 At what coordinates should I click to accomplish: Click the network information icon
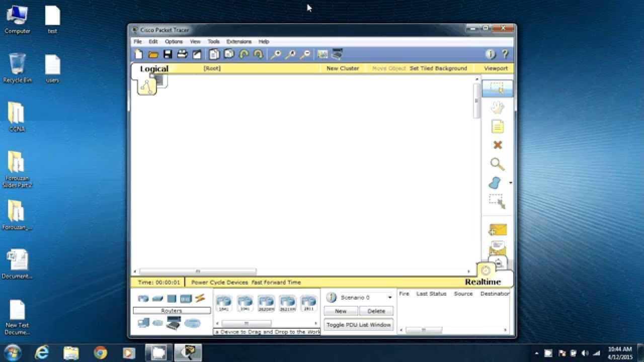point(491,54)
